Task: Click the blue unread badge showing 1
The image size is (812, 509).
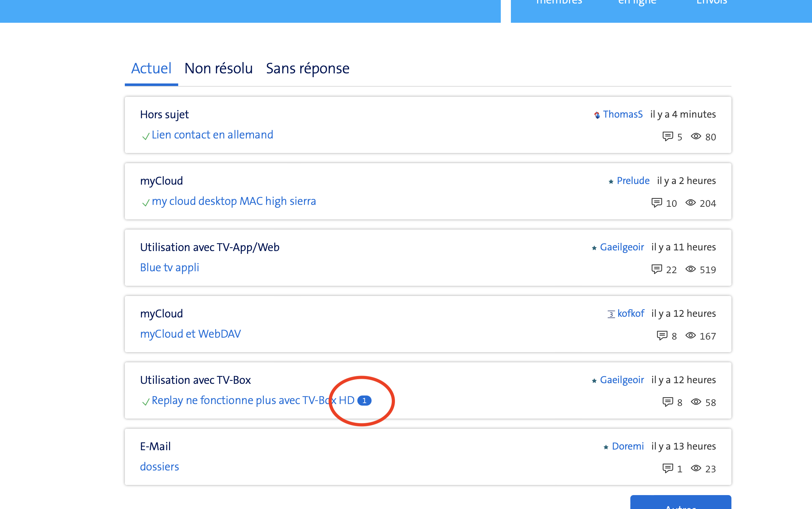Action: click(x=364, y=401)
